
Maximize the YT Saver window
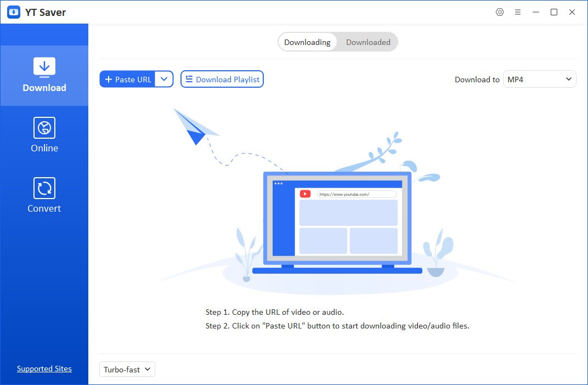tap(554, 12)
